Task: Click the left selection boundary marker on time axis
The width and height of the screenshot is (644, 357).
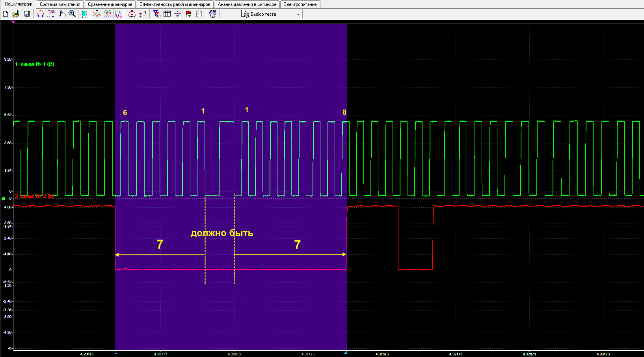Action: point(116,353)
